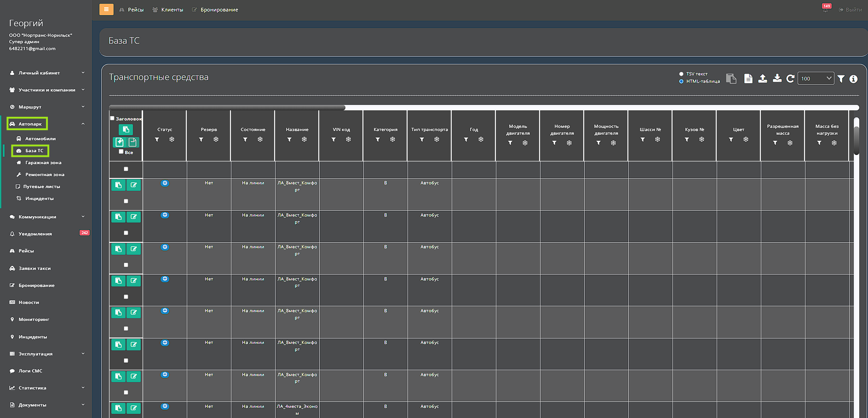Open the info icon in table toolbar
Screen dimensions: 868x418
[853, 79]
